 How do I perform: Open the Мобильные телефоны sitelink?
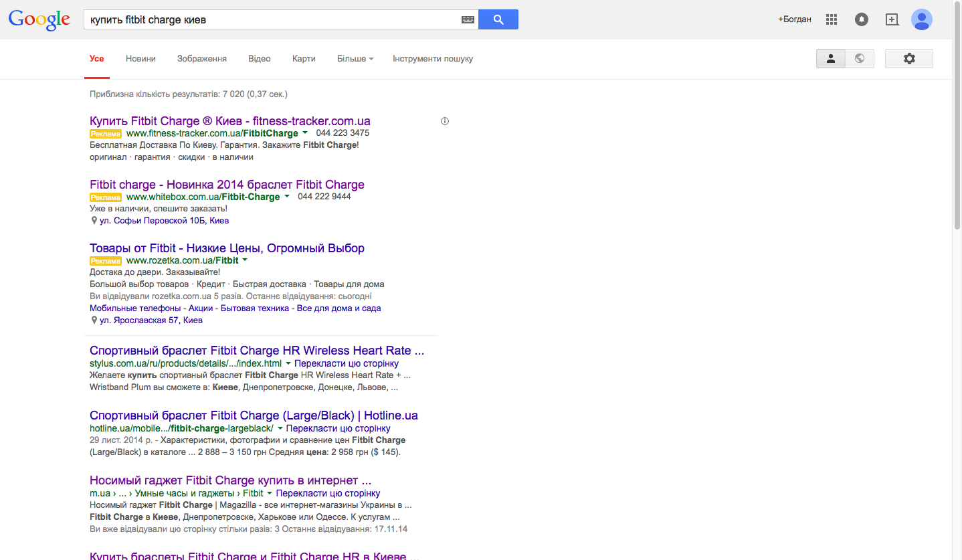point(135,308)
